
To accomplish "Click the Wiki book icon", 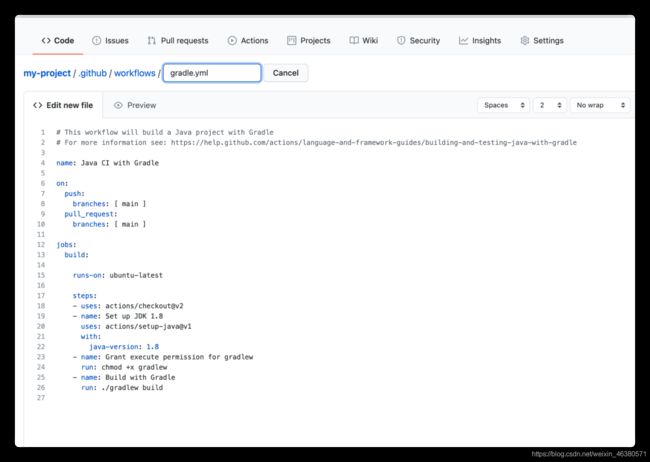I will (x=354, y=41).
